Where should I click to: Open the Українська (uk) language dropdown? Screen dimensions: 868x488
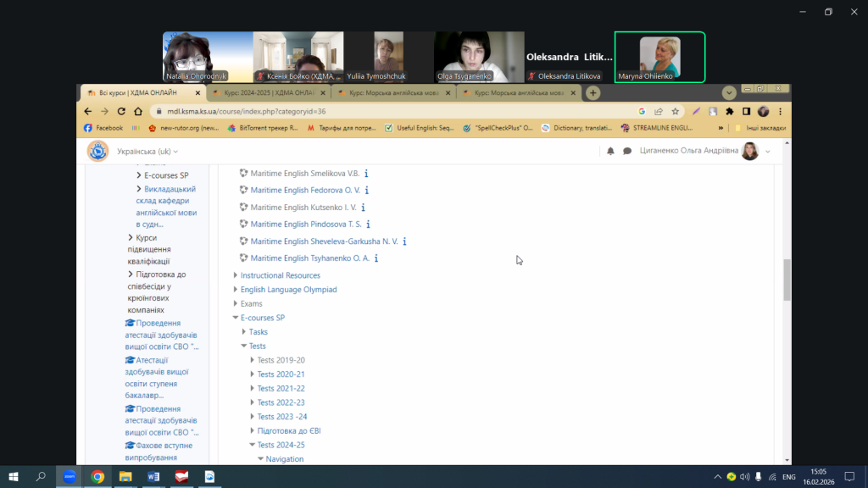(x=147, y=152)
